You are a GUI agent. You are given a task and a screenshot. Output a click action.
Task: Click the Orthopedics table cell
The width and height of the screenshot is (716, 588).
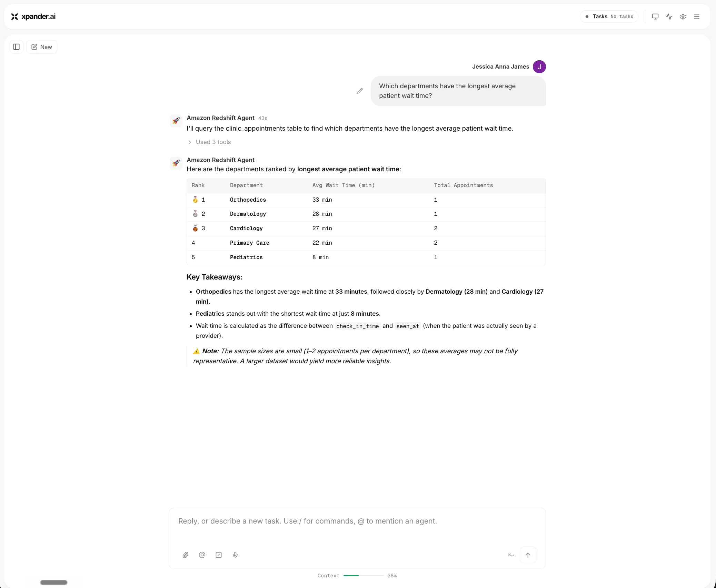coord(248,200)
